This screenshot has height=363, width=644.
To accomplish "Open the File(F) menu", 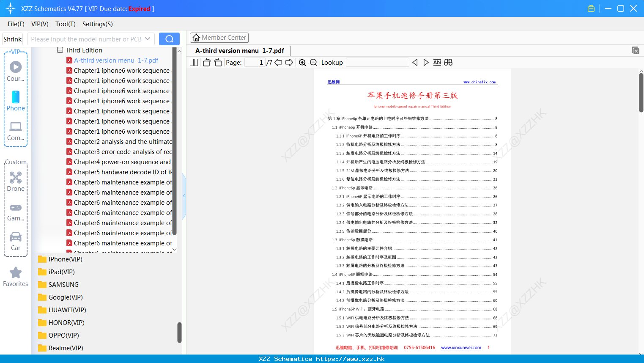I will click(16, 24).
